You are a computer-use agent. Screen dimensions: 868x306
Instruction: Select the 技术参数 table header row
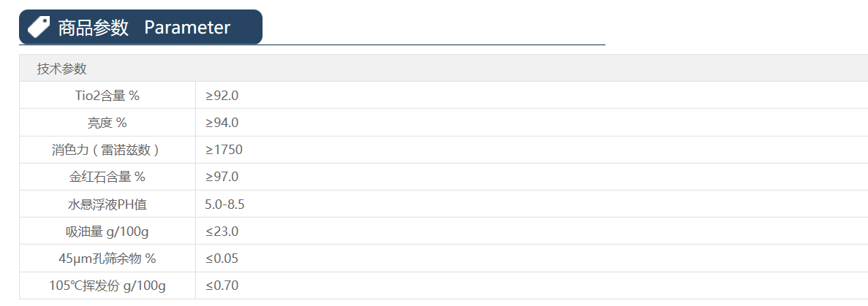click(62, 69)
